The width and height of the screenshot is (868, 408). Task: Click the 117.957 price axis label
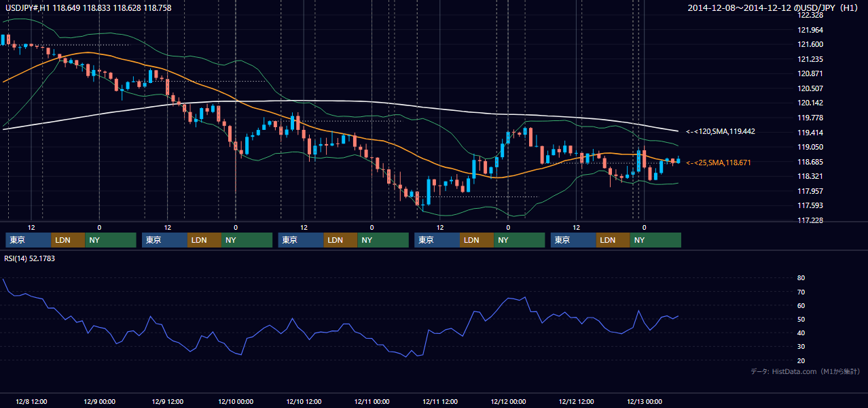click(810, 191)
